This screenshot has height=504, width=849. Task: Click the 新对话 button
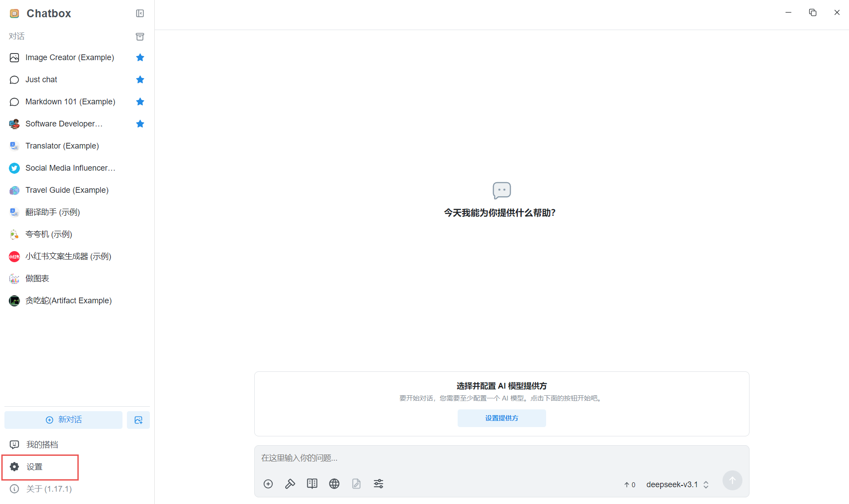coord(63,420)
